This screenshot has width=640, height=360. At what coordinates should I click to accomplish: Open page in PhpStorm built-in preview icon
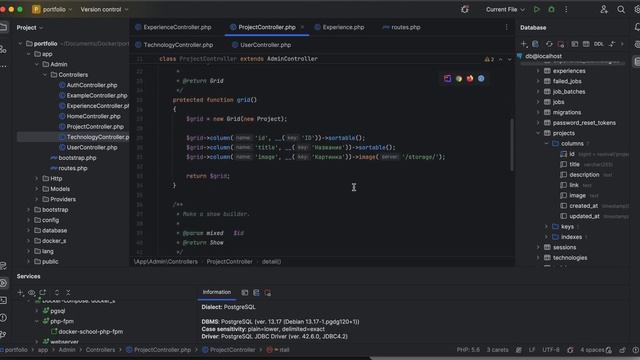point(448,78)
